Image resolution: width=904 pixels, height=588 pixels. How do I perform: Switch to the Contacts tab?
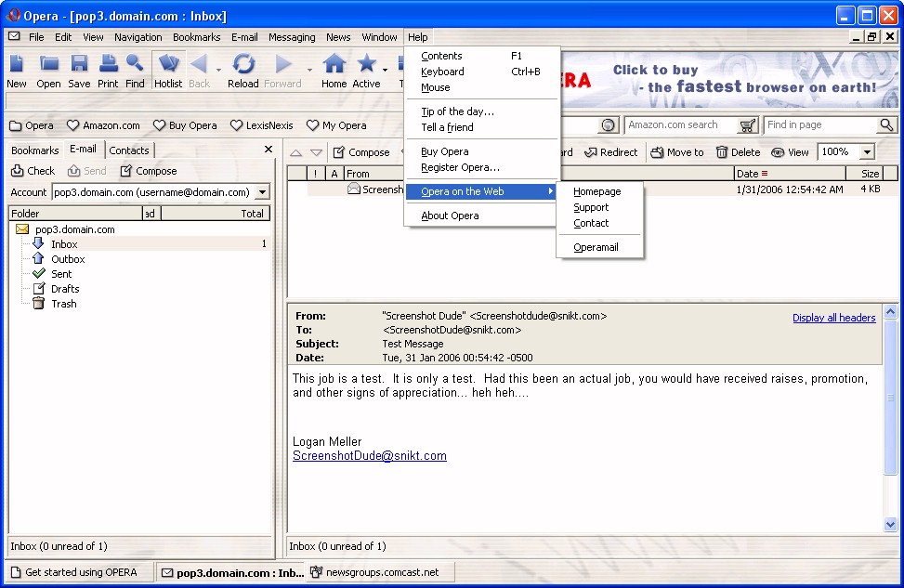[129, 150]
